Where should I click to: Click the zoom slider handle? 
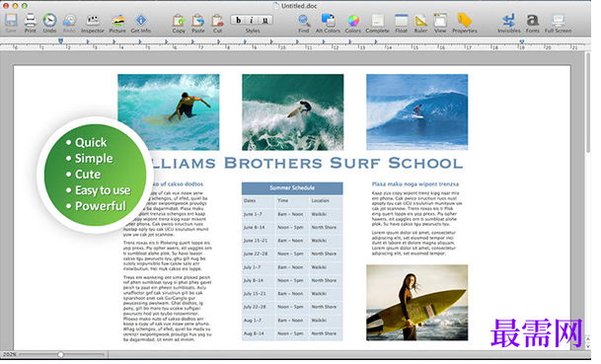pyautogui.click(x=60, y=355)
